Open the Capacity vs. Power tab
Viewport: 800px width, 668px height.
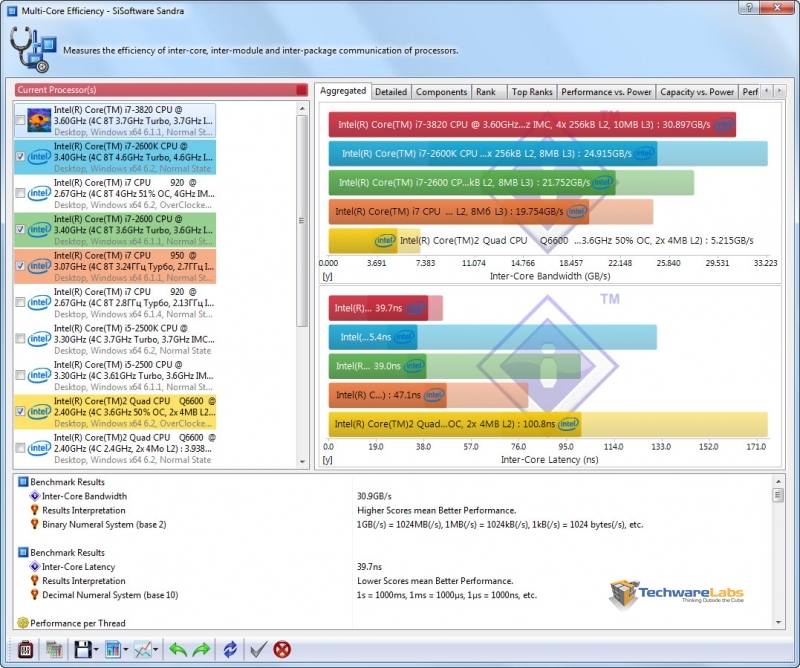pos(697,92)
